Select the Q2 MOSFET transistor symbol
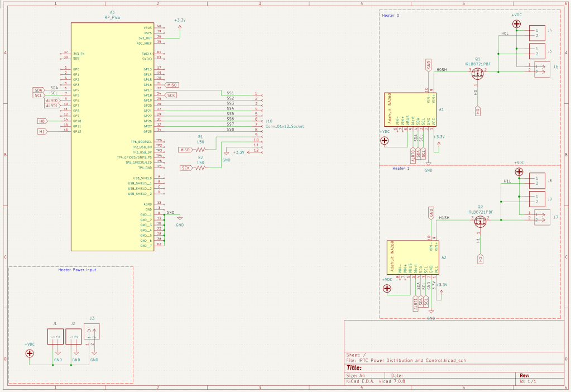 tap(480, 221)
